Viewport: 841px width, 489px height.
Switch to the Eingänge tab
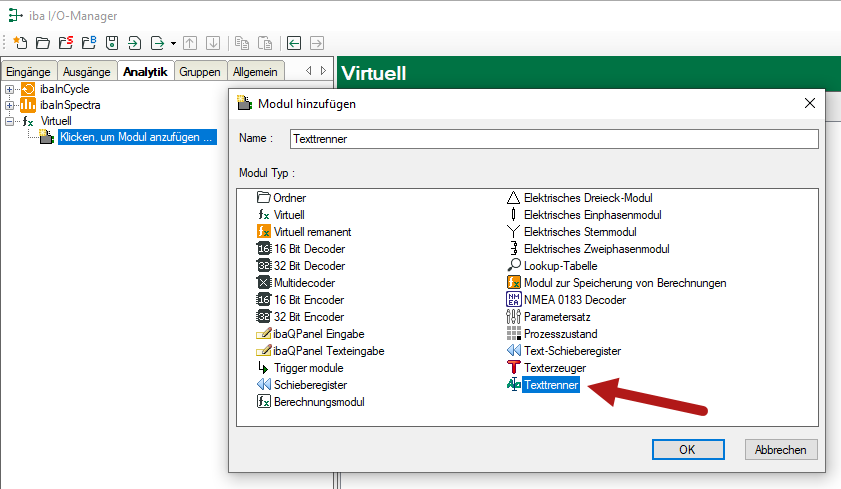(x=28, y=71)
